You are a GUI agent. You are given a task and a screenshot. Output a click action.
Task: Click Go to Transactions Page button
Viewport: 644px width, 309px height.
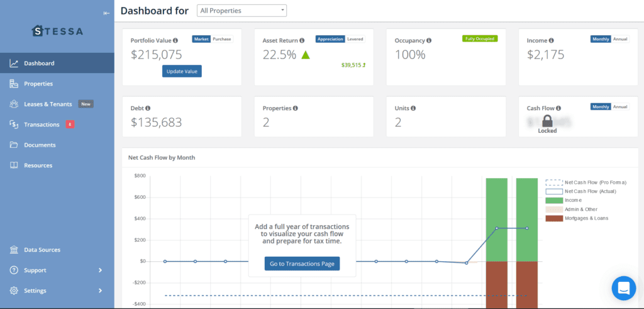(302, 264)
